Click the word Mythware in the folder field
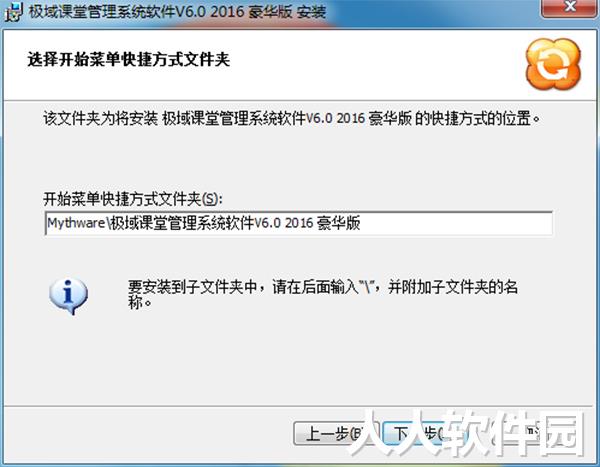The height and width of the screenshot is (467, 600). point(76,223)
